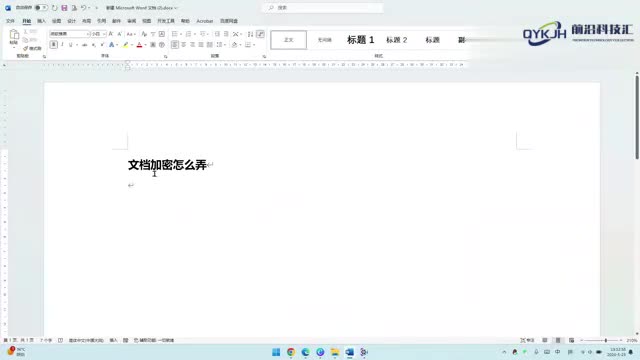Adjust the zoom slider in status bar
Image resolution: width=640 pixels, height=360 pixels.
606,340
